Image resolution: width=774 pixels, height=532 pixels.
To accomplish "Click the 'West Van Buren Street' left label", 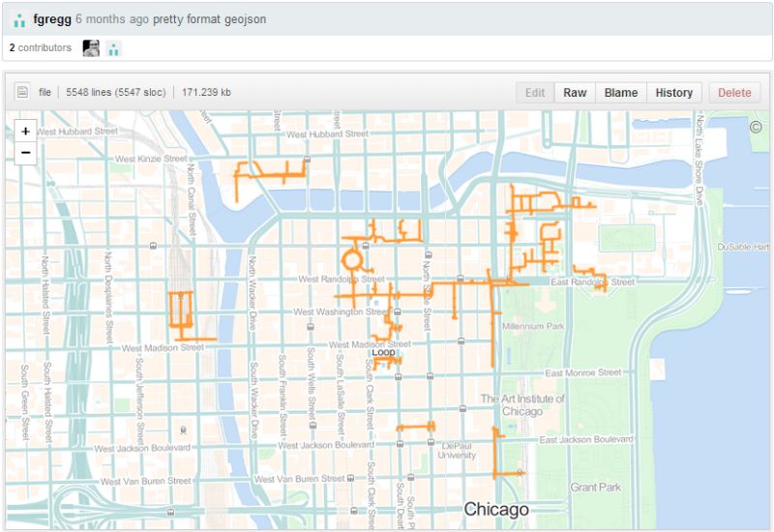I will pyautogui.click(x=146, y=481).
